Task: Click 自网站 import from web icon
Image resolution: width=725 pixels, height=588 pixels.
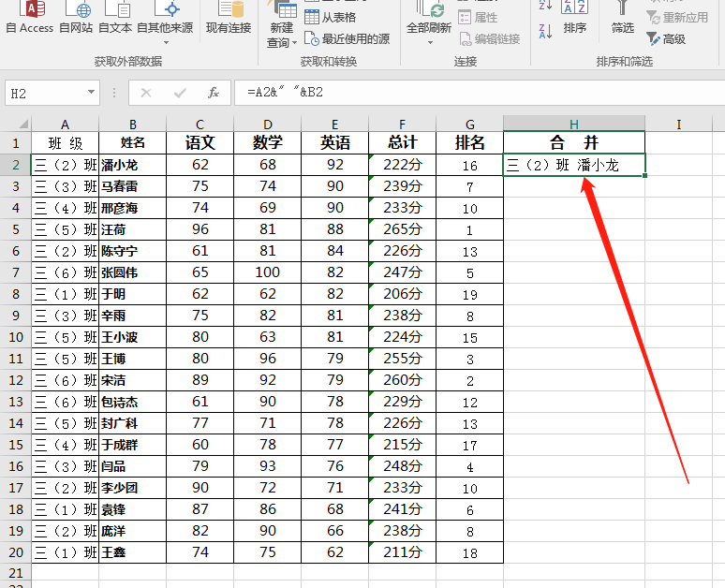Action: click(76, 19)
